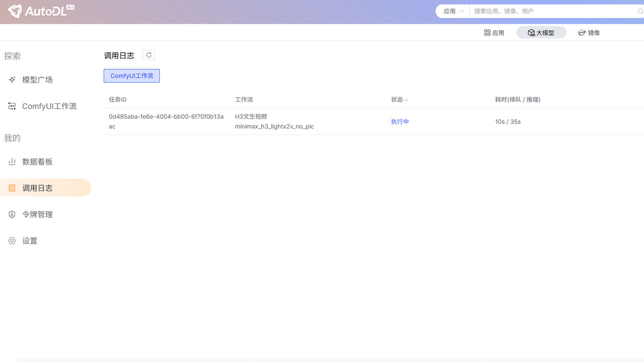Viewport: 644px width, 362px height.
Task: Switch to the 镜像 top tab
Action: 589,33
